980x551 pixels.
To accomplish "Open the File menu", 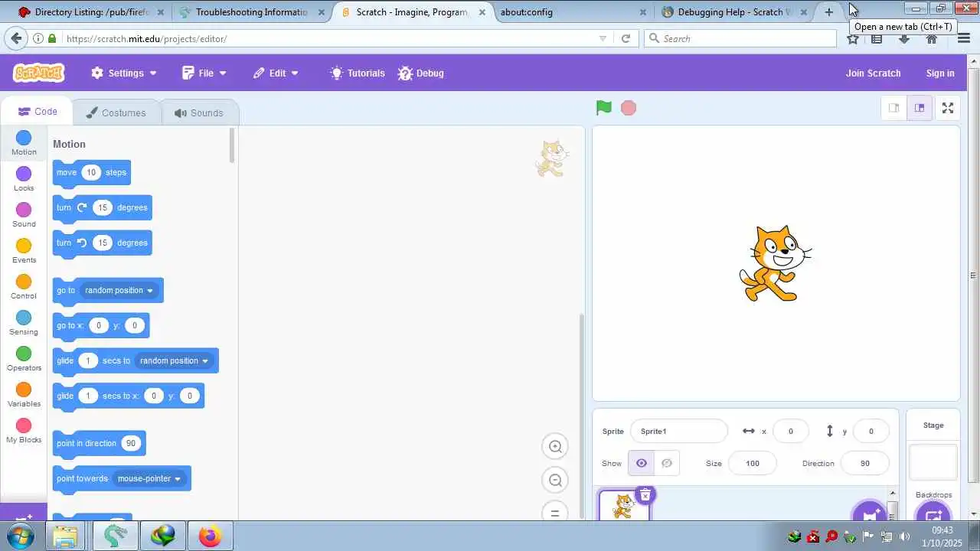I will pos(204,73).
